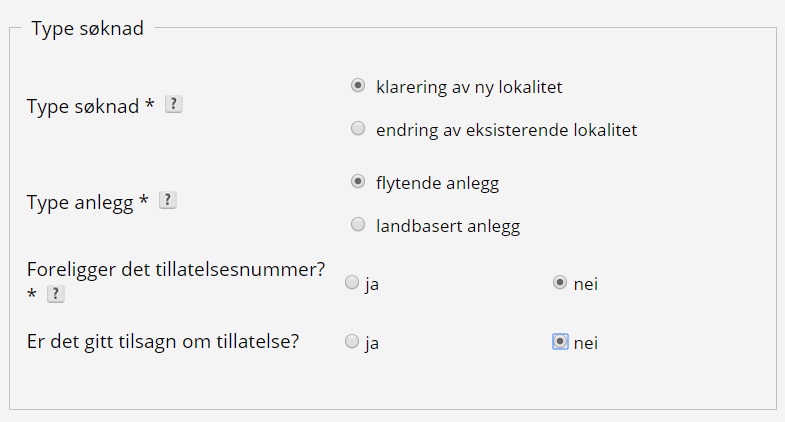Click the 'flytende anlegg' option label text
Image resolution: width=785 pixels, height=422 pixels.
[x=437, y=183]
